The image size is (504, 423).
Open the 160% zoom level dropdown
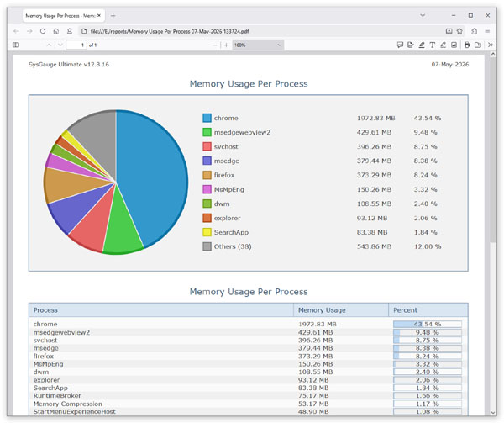click(258, 45)
